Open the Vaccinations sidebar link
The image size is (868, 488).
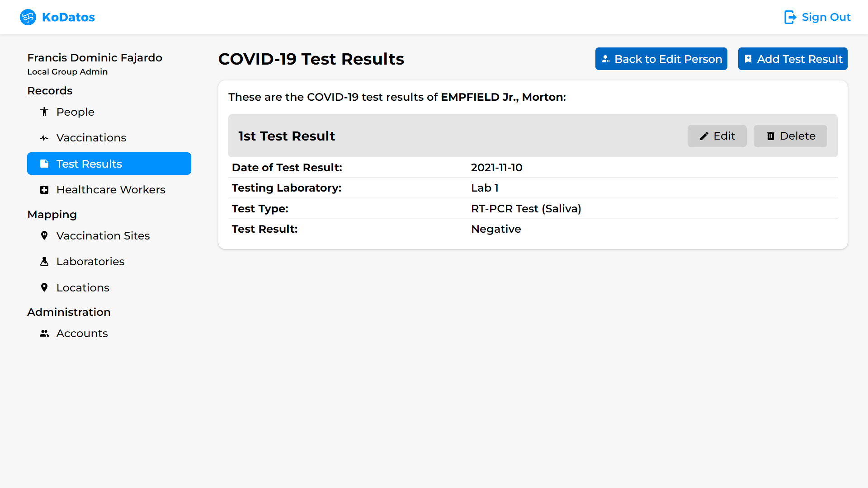[91, 138]
